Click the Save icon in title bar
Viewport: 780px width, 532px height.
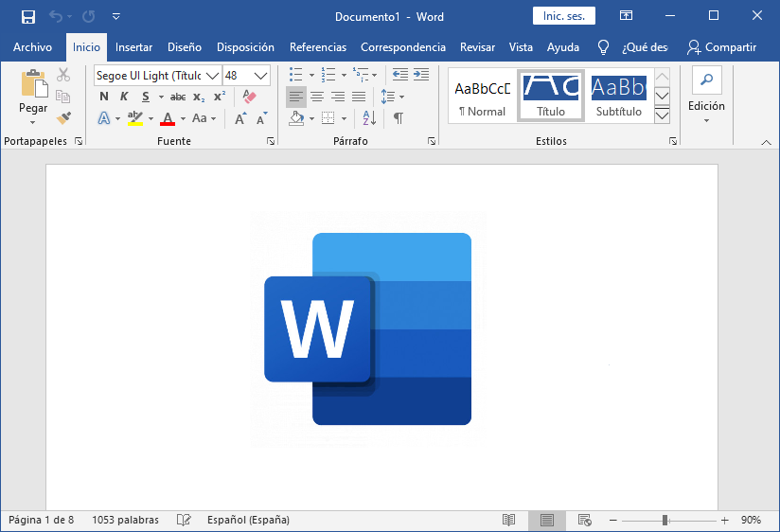pos(28,17)
